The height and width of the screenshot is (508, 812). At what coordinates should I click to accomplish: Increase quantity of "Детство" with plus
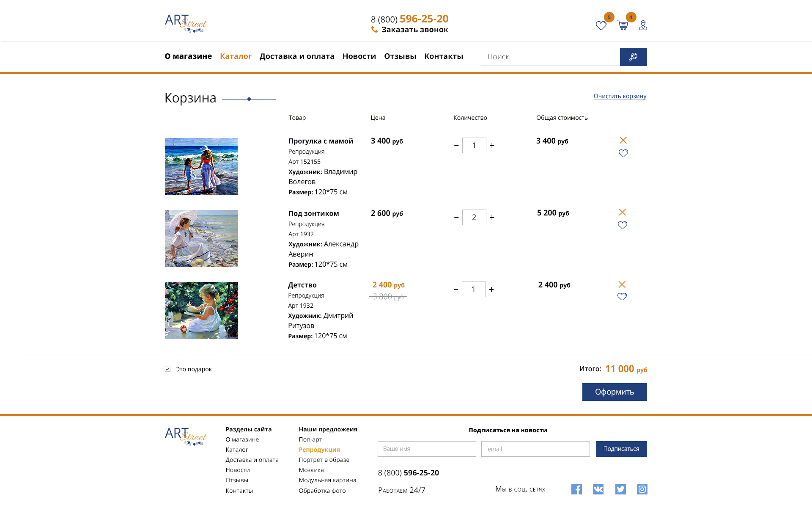coord(491,290)
